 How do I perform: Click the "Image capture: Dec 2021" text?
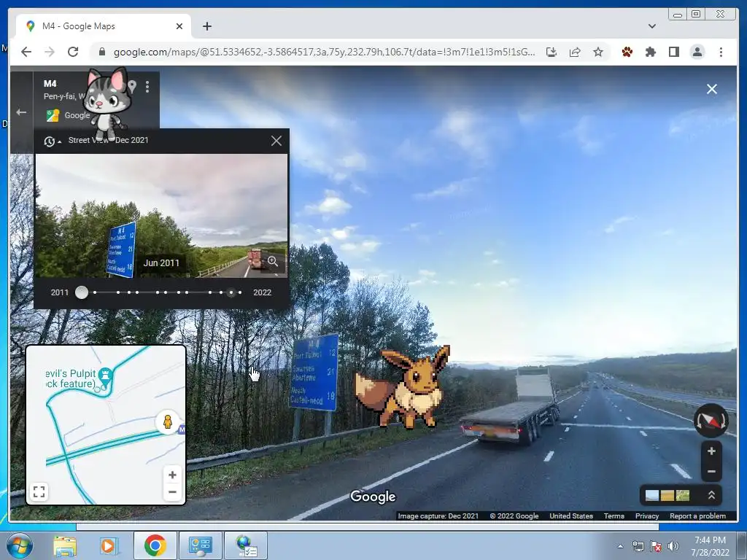coord(438,516)
